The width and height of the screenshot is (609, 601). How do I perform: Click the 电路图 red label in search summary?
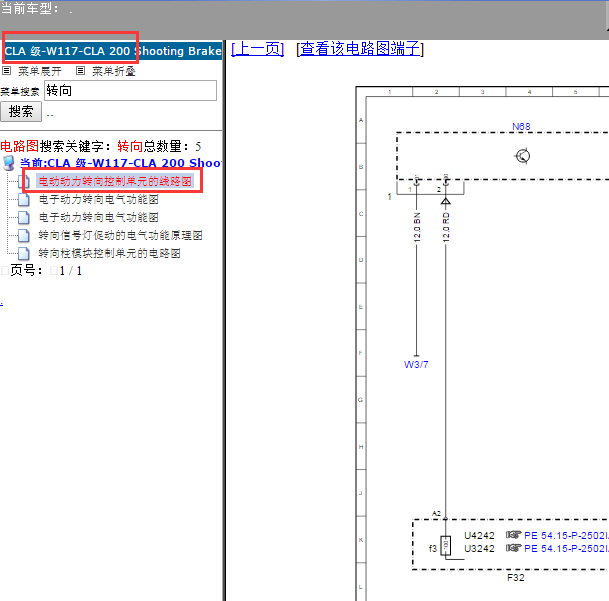pyautogui.click(x=19, y=146)
